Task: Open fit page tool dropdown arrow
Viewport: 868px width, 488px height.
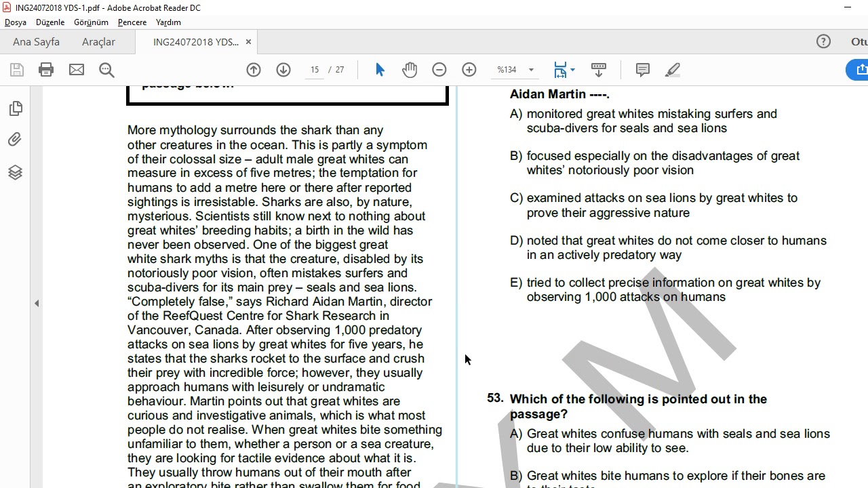Action: [x=572, y=70]
